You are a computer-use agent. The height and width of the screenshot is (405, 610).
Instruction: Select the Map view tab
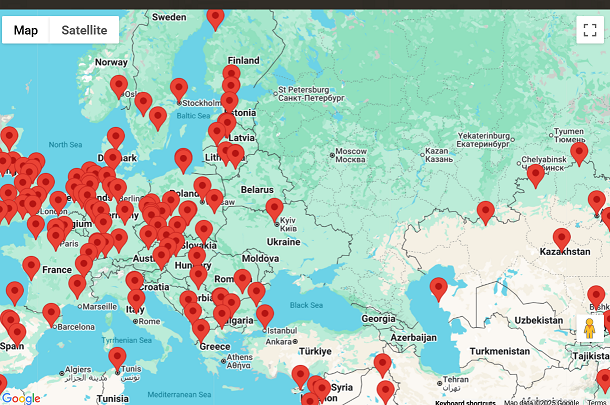coord(26,30)
